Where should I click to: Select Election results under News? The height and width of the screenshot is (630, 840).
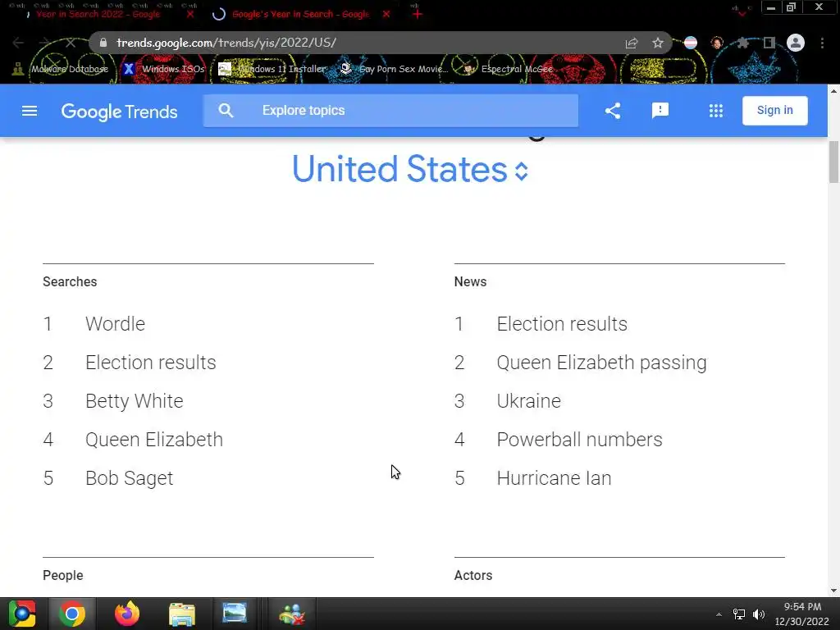[x=562, y=324]
